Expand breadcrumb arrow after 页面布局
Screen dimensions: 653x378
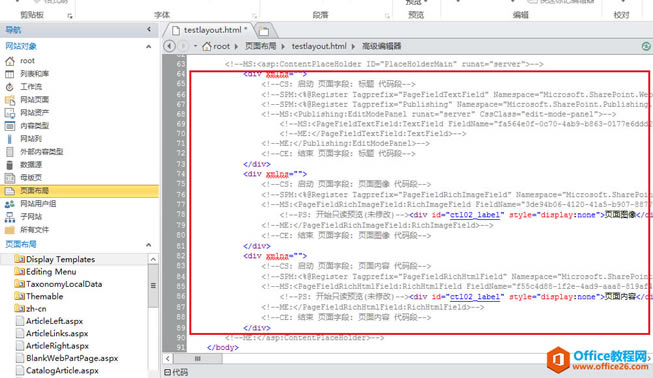[x=283, y=46]
